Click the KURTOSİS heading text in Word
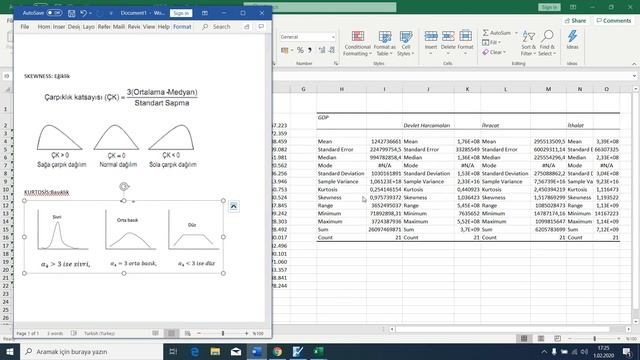The height and width of the screenshot is (360, 640). tap(47, 192)
